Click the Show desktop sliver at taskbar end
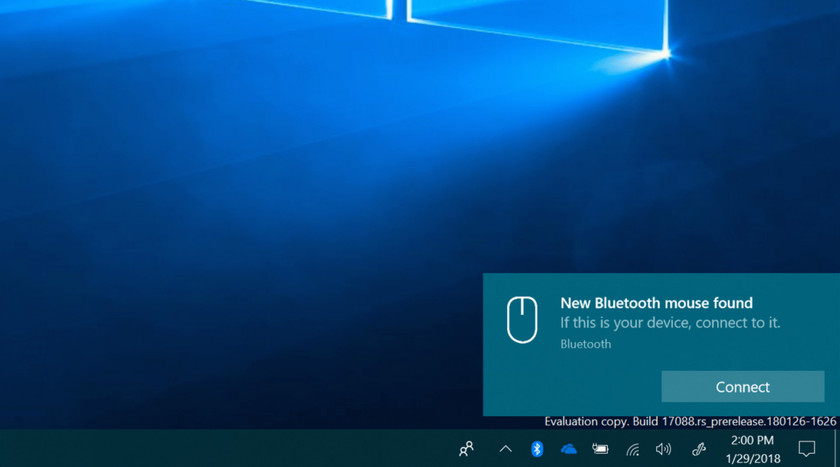Viewport: 840px width, 467px height. pos(837,449)
